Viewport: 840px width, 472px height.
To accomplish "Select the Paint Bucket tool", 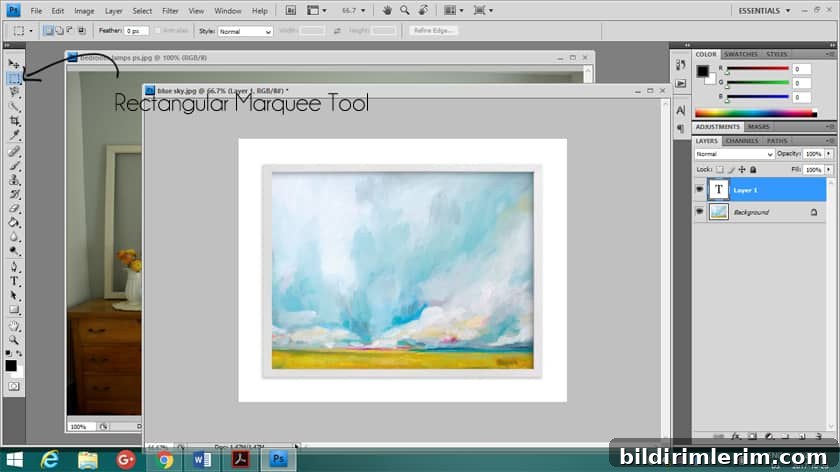I will coord(13,222).
